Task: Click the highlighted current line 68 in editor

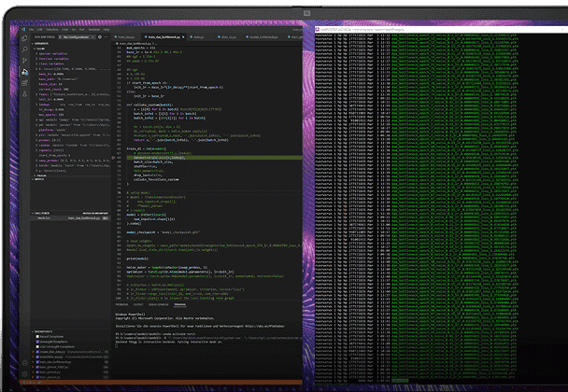Action: [x=215, y=158]
